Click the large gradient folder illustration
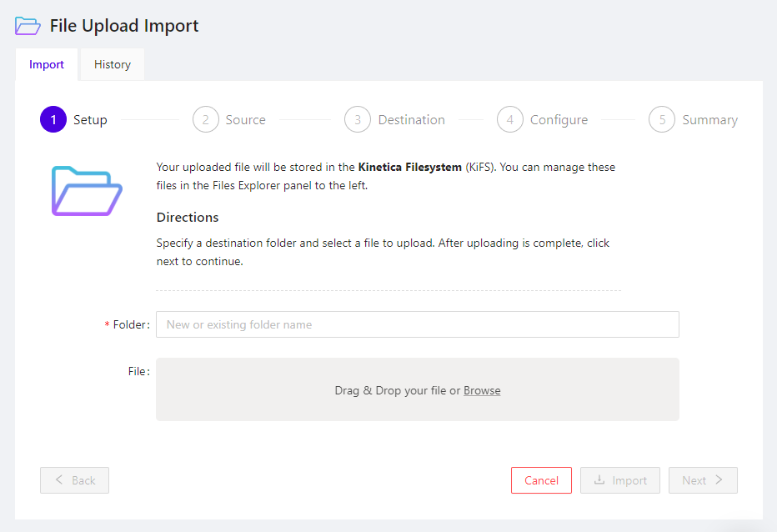Image resolution: width=777 pixels, height=532 pixels. (87, 191)
